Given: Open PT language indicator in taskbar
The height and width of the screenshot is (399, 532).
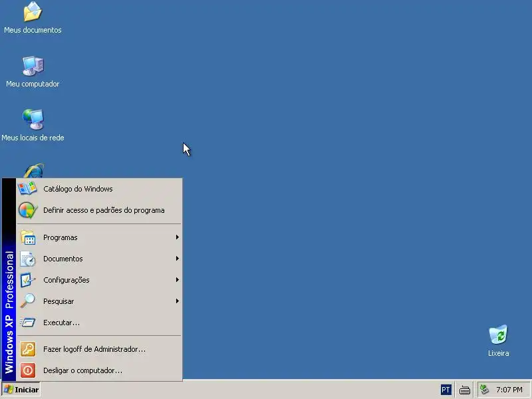Looking at the screenshot, I should click(446, 390).
